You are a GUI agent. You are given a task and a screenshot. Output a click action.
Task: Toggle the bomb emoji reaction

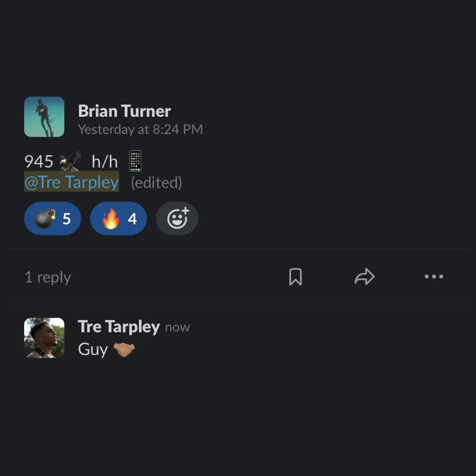pyautogui.click(x=52, y=218)
